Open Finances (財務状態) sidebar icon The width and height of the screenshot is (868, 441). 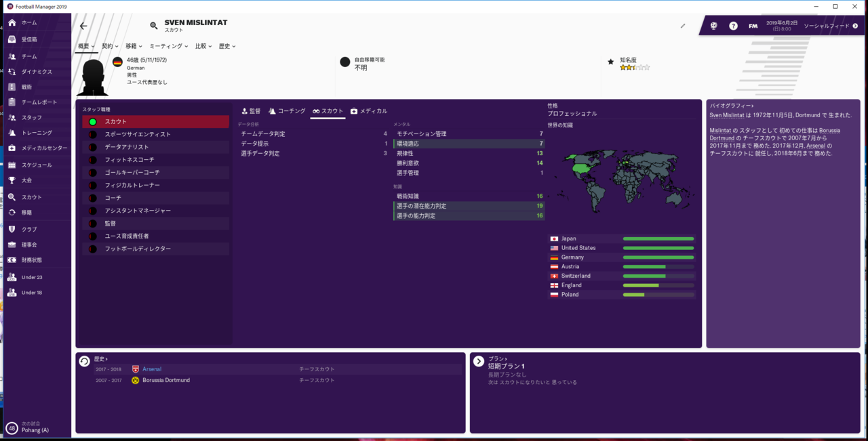tap(12, 260)
